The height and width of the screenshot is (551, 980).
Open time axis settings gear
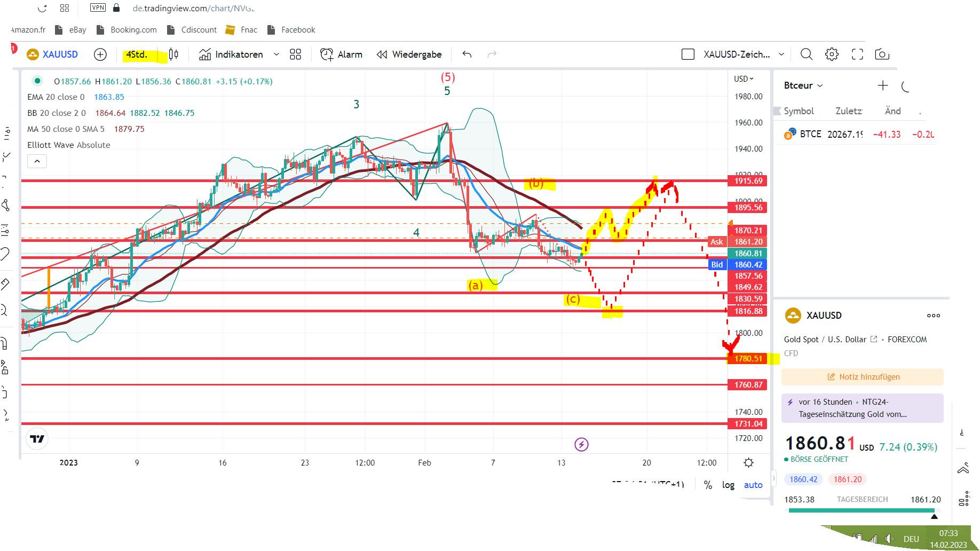(748, 463)
